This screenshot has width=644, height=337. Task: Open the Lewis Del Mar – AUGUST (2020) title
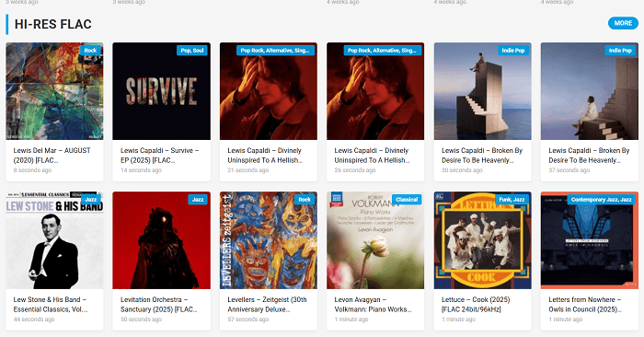(x=52, y=156)
